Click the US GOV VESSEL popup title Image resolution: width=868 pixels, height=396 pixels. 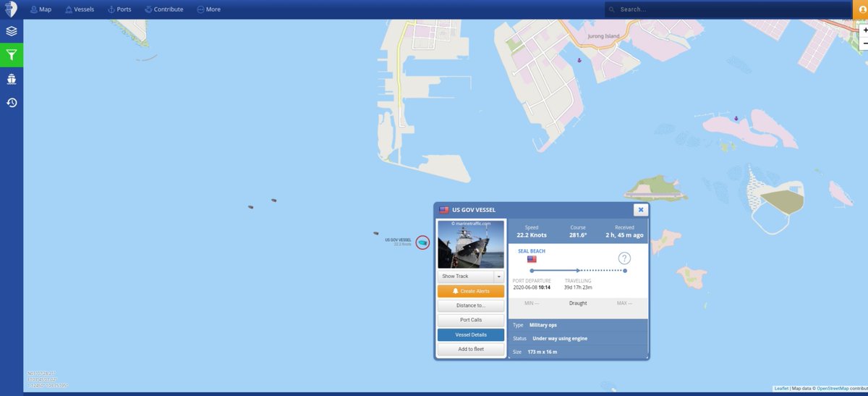[474, 210]
